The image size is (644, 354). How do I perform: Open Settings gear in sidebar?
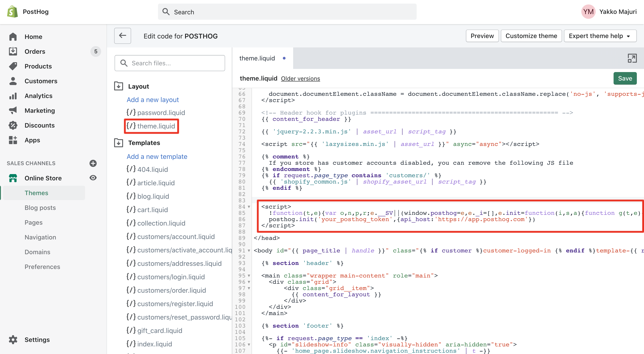[x=13, y=339]
